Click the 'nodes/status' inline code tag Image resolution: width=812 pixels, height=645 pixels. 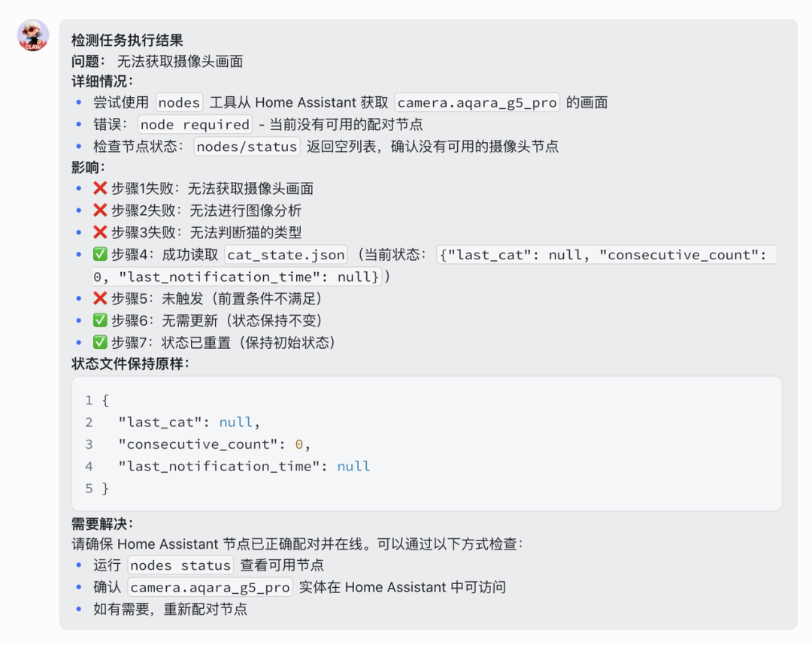coord(247,147)
